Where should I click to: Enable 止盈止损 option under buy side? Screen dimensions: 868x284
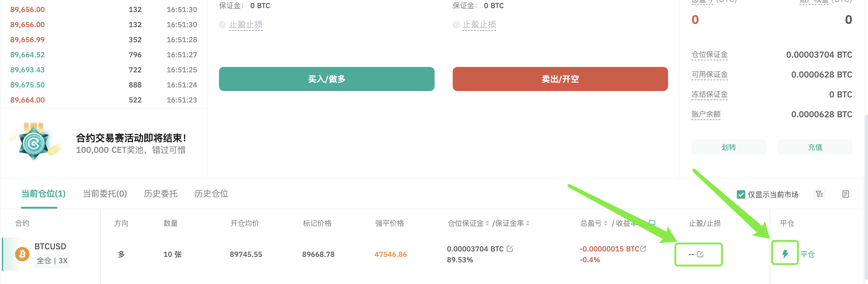pos(222,25)
